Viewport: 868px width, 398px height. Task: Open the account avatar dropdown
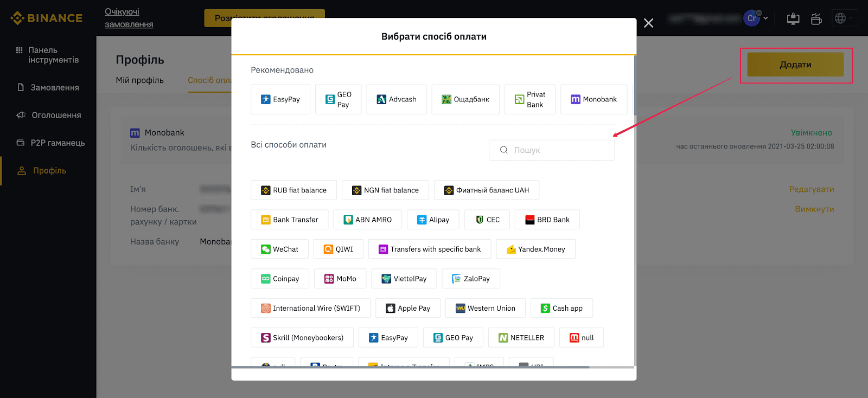point(756,18)
